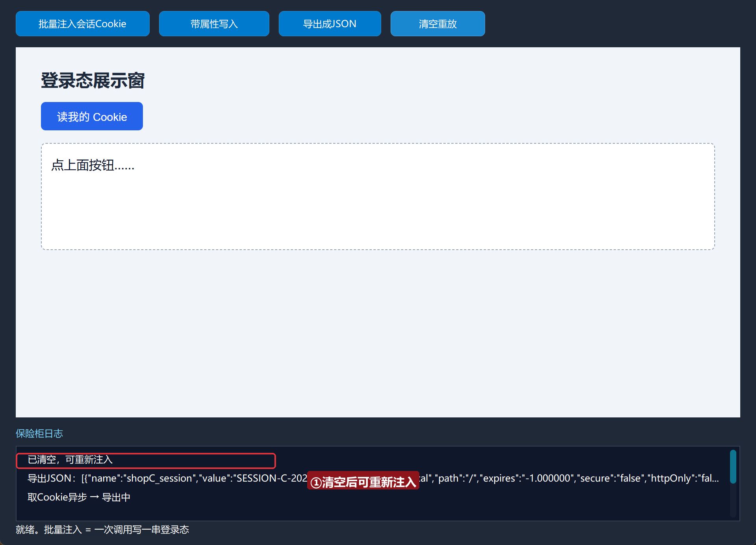Image resolution: width=756 pixels, height=545 pixels.
Task: Select the 带属性写入 button
Action: pyautogui.click(x=214, y=24)
